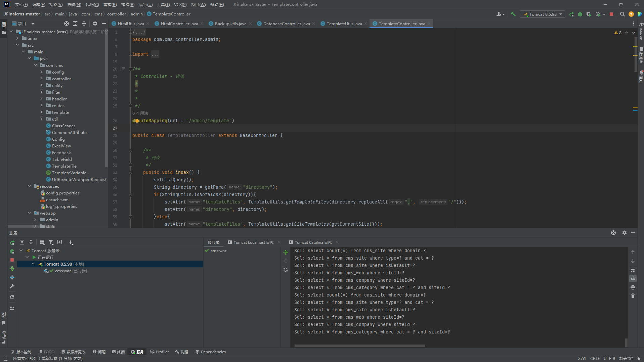The image size is (644, 362).
Task: Open the 项目 view dropdown arrow
Action: tap(33, 24)
